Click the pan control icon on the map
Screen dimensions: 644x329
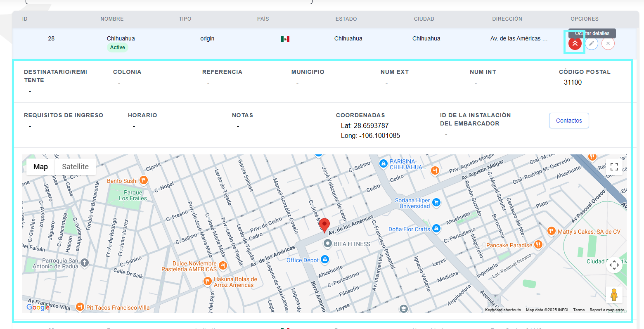click(x=614, y=265)
